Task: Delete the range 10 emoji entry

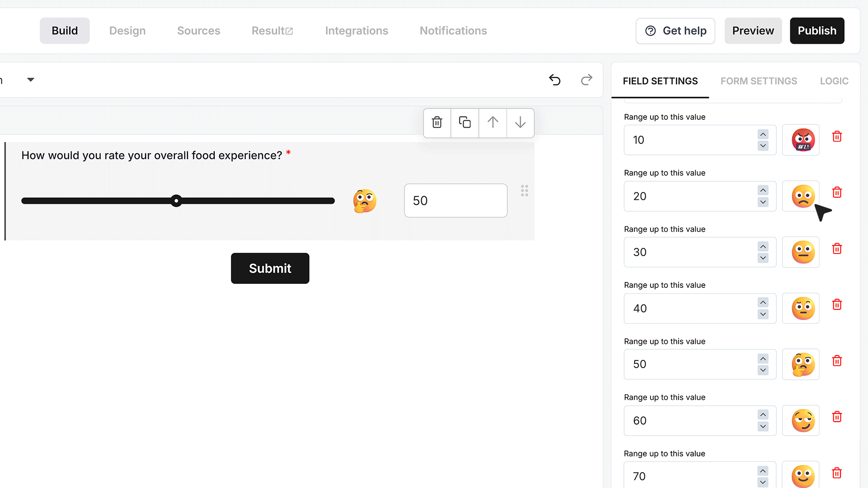Action: (x=837, y=136)
